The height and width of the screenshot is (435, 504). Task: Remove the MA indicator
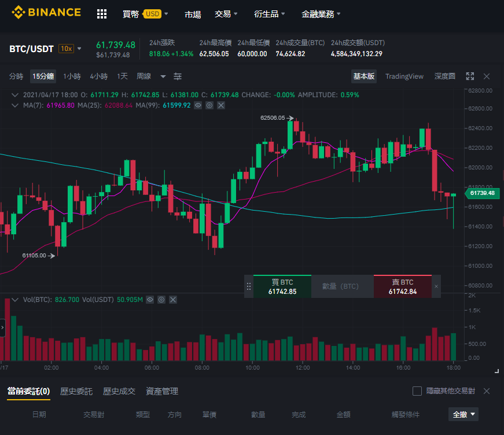(221, 105)
